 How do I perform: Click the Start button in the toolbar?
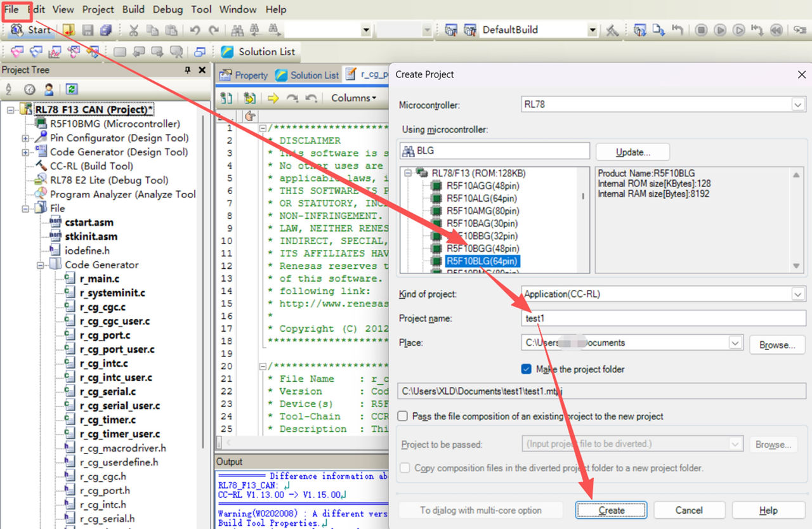coord(30,30)
